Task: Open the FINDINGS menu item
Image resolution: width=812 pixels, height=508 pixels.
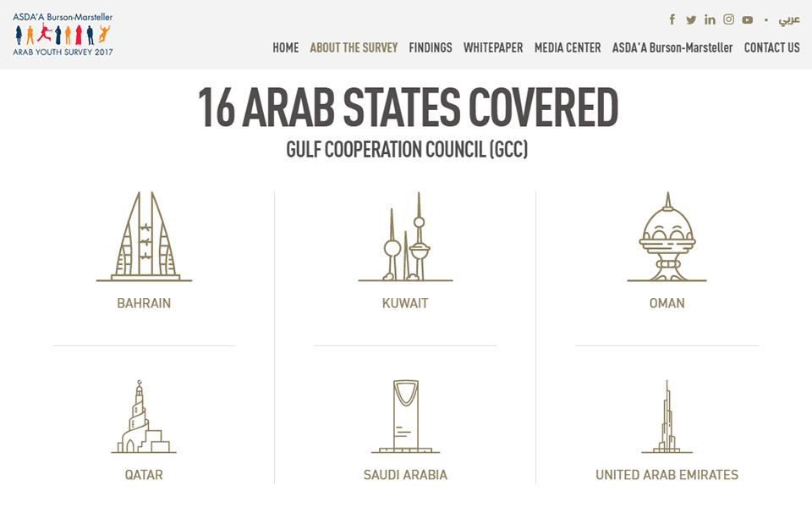Action: click(x=431, y=47)
